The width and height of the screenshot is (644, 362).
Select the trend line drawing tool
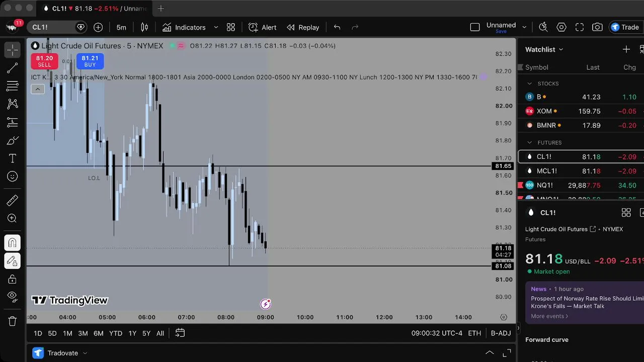coord(13,68)
